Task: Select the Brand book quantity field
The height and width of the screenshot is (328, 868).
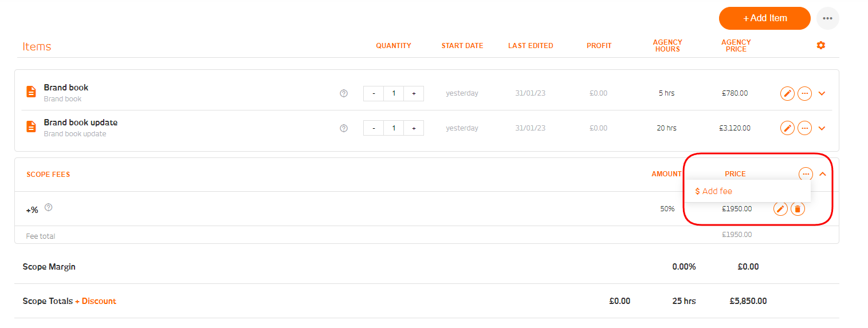Action: click(394, 93)
